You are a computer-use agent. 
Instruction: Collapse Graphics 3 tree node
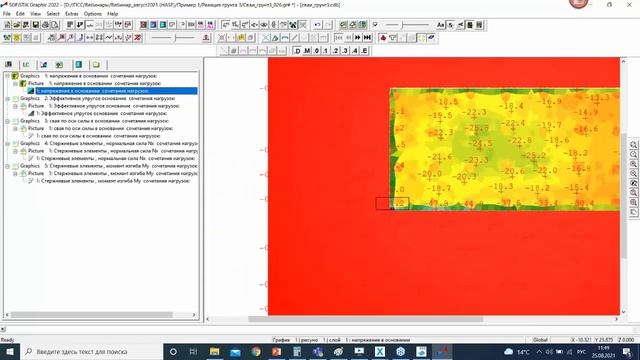point(7,121)
